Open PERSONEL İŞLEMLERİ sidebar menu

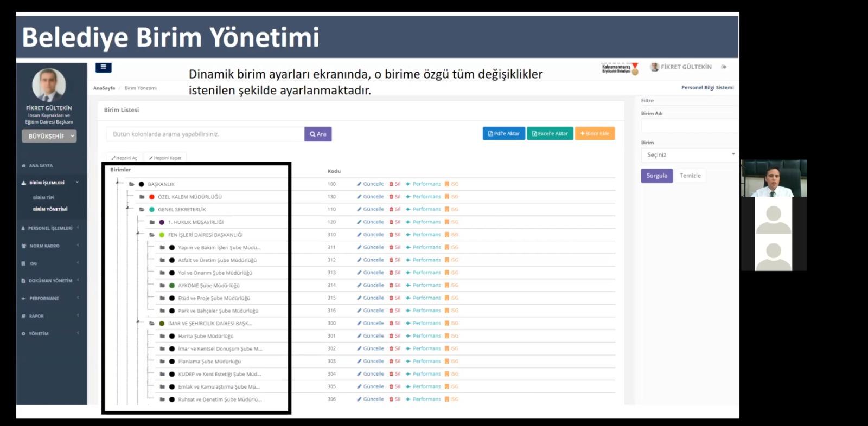click(x=50, y=228)
